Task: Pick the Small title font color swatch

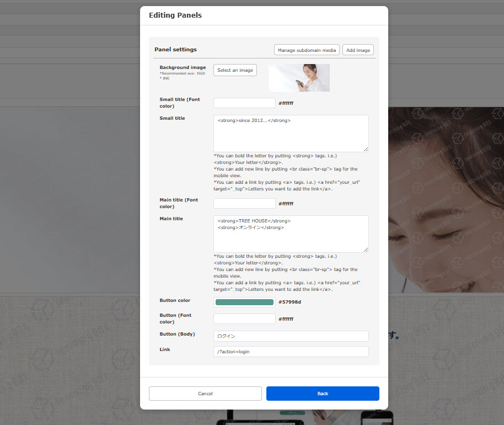Action: 244,103
